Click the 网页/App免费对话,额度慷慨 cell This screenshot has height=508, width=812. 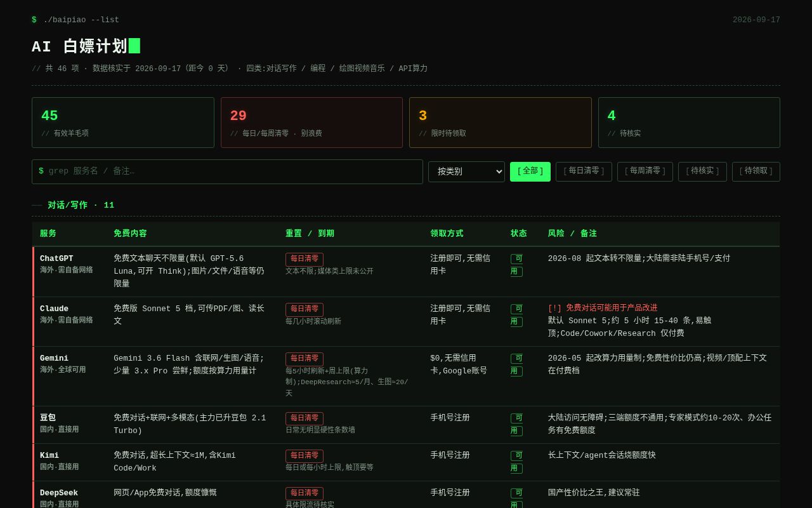coord(165,493)
